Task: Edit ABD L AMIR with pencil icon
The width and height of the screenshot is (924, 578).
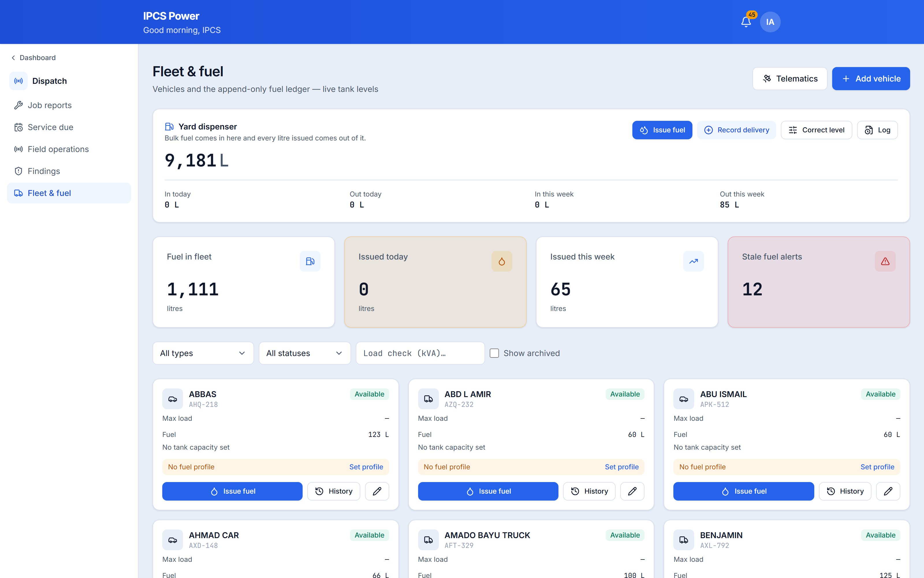Action: tap(632, 491)
